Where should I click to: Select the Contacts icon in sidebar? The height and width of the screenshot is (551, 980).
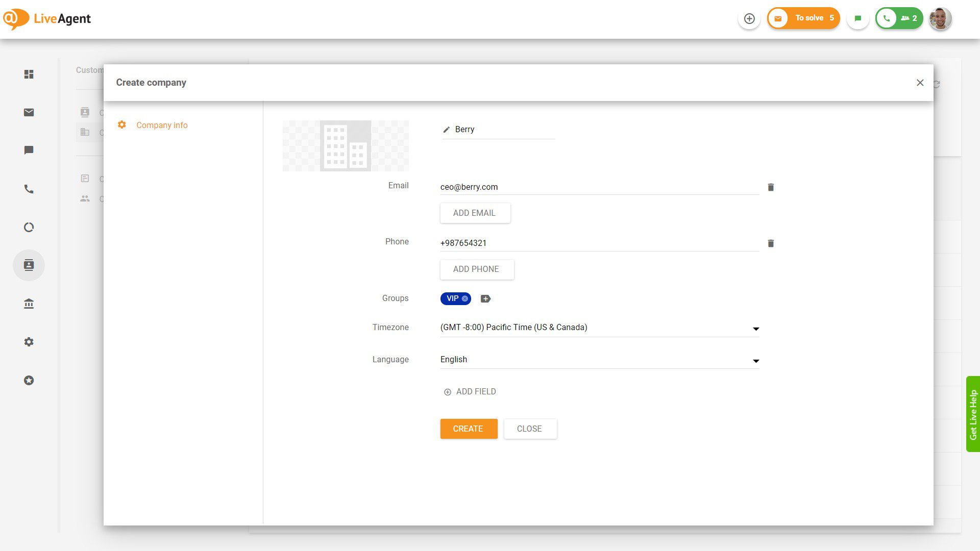[29, 265]
